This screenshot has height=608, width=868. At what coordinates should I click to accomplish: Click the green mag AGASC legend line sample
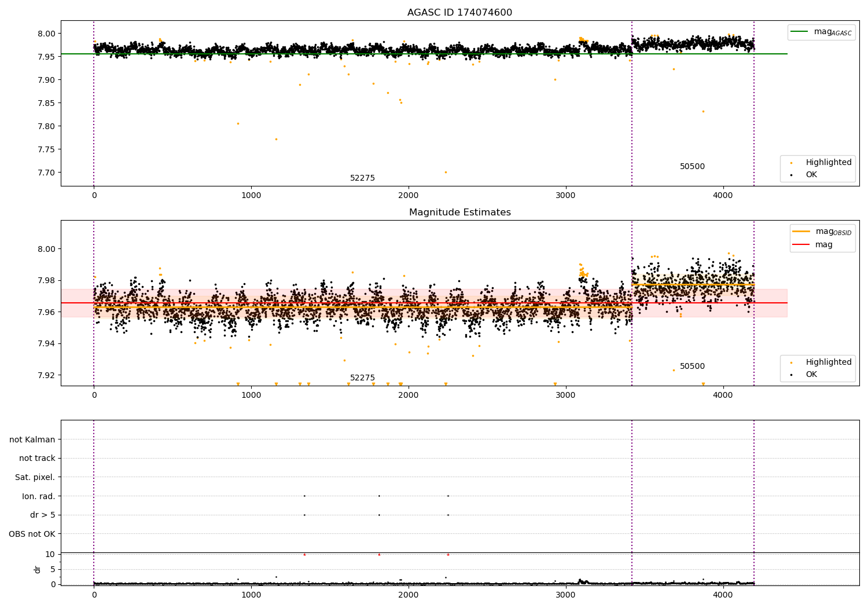[800, 32]
